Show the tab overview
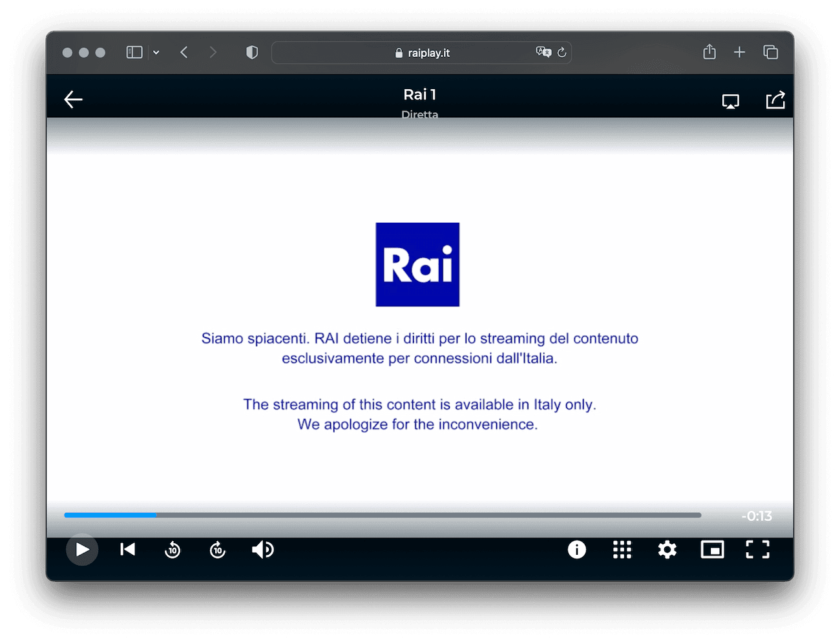Screen dimensions: 840x642 pos(770,52)
